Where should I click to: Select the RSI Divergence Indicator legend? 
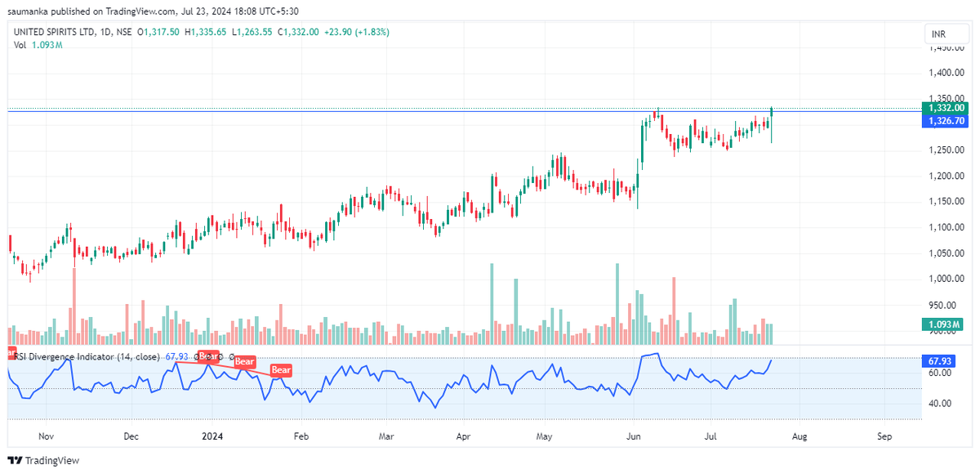point(87,357)
